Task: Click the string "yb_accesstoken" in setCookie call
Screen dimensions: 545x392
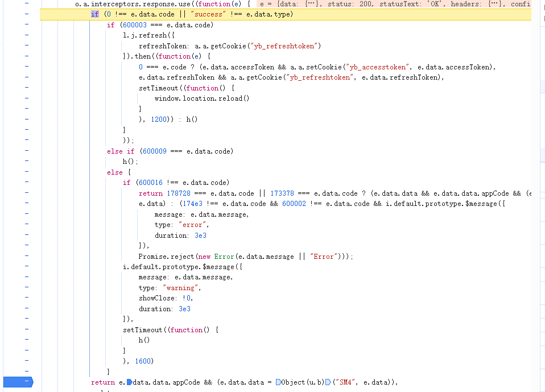Action: coord(378,67)
